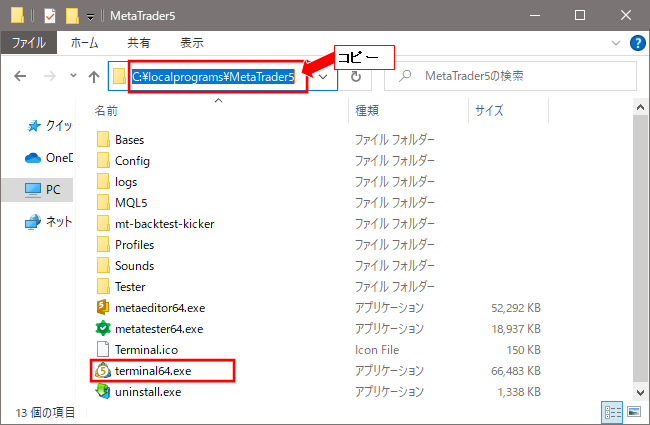Minimize the MetaTrader5 window
The width and height of the screenshot is (650, 425).
click(535, 15)
